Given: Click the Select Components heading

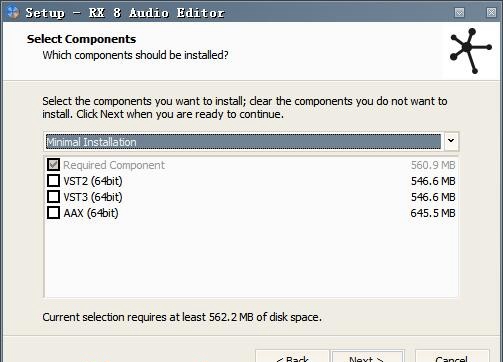Looking at the screenshot, I should click(81, 39).
